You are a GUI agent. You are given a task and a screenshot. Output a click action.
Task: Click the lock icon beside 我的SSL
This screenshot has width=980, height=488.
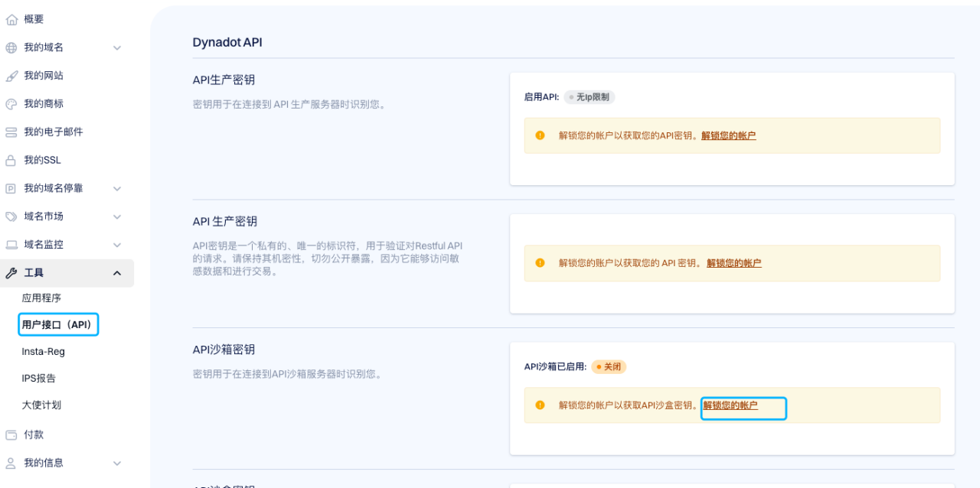(x=11, y=161)
